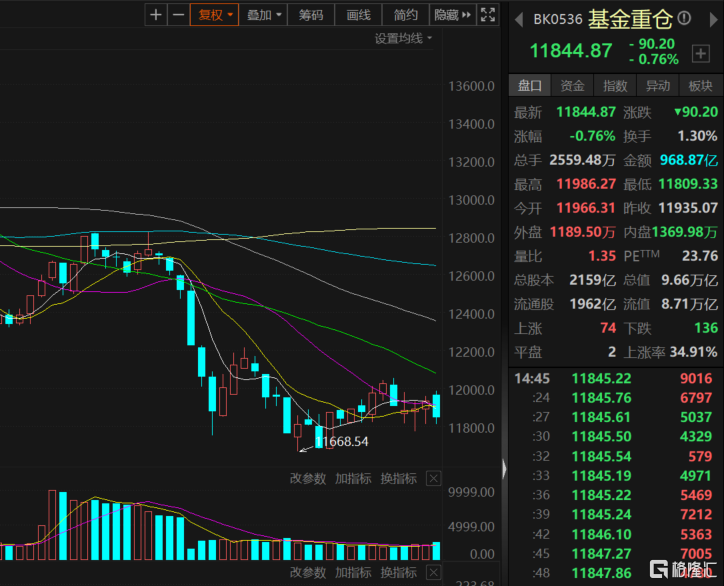
Task: Click the 筹码 toolbar button
Action: [x=311, y=15]
